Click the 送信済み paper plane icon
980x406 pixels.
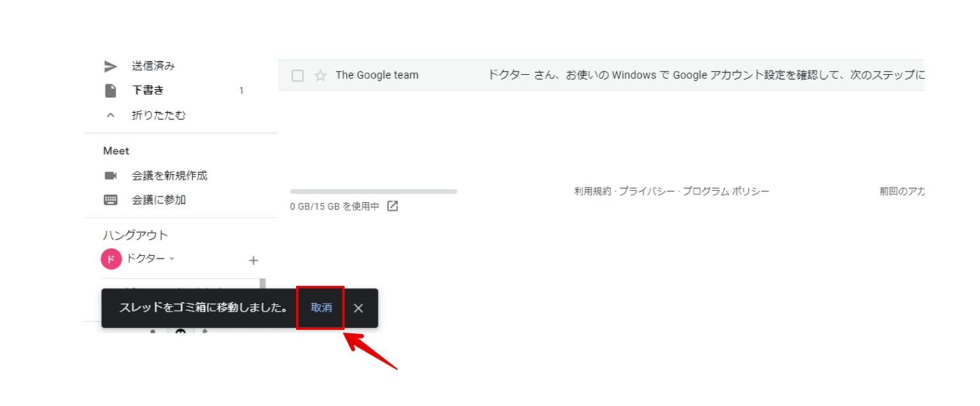pos(111,66)
